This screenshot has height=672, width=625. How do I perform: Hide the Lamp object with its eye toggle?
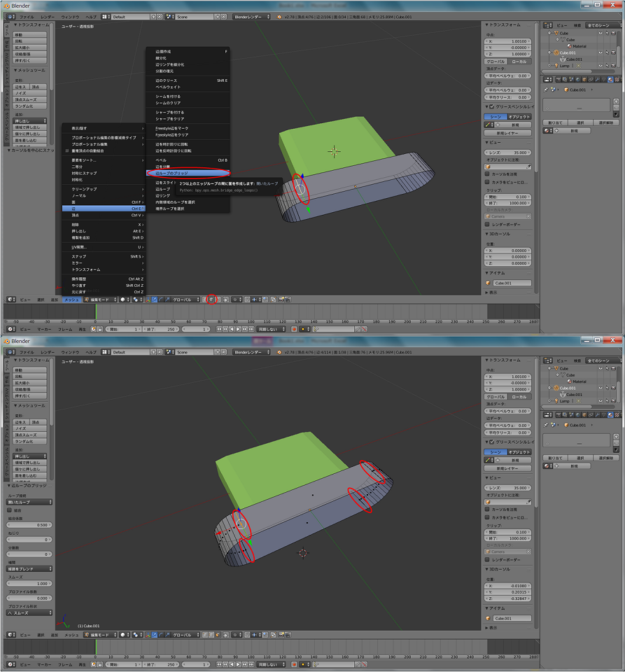click(x=601, y=66)
